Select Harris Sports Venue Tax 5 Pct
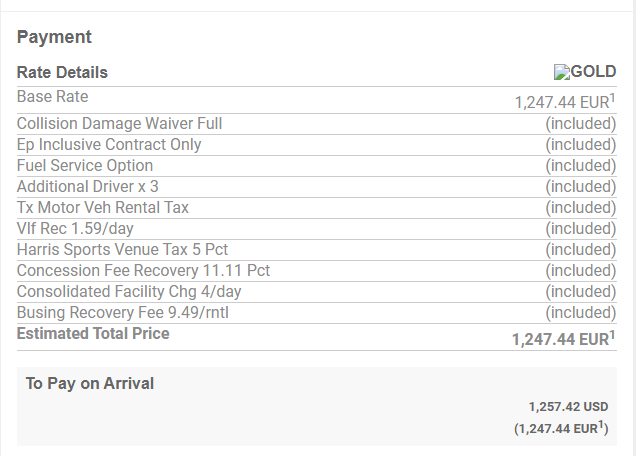The image size is (636, 456). tap(122, 250)
